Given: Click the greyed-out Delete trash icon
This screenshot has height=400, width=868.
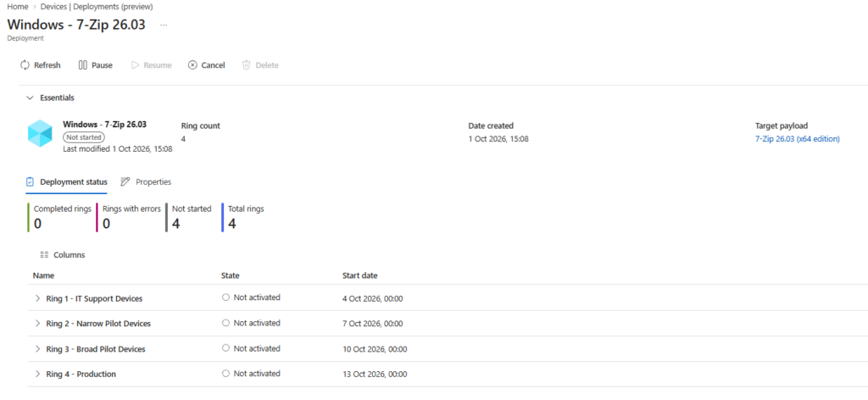Looking at the screenshot, I should 247,65.
